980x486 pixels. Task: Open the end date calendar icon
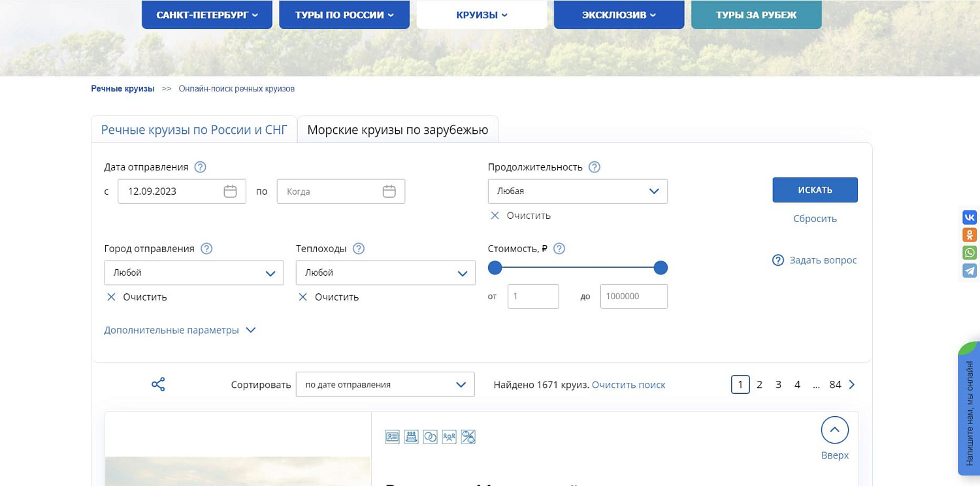click(x=389, y=191)
